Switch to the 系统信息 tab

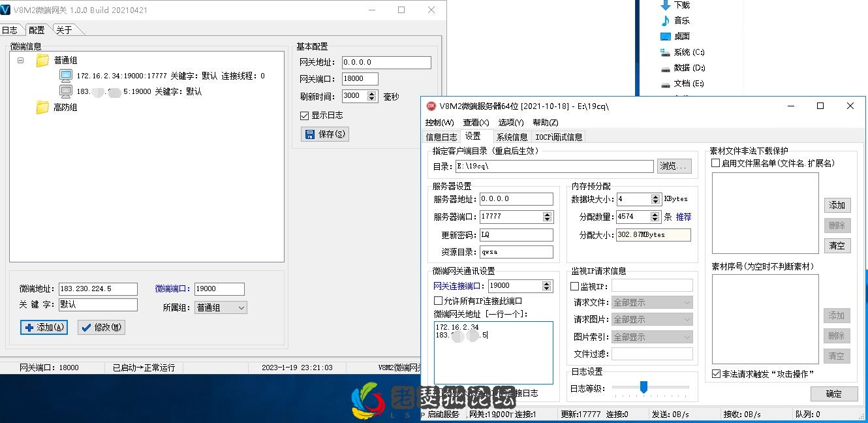512,137
